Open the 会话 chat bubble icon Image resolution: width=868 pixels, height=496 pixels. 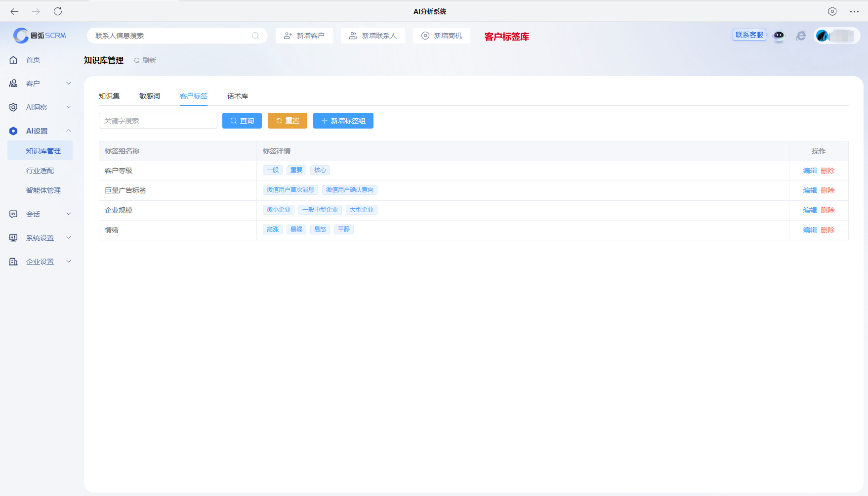point(13,214)
